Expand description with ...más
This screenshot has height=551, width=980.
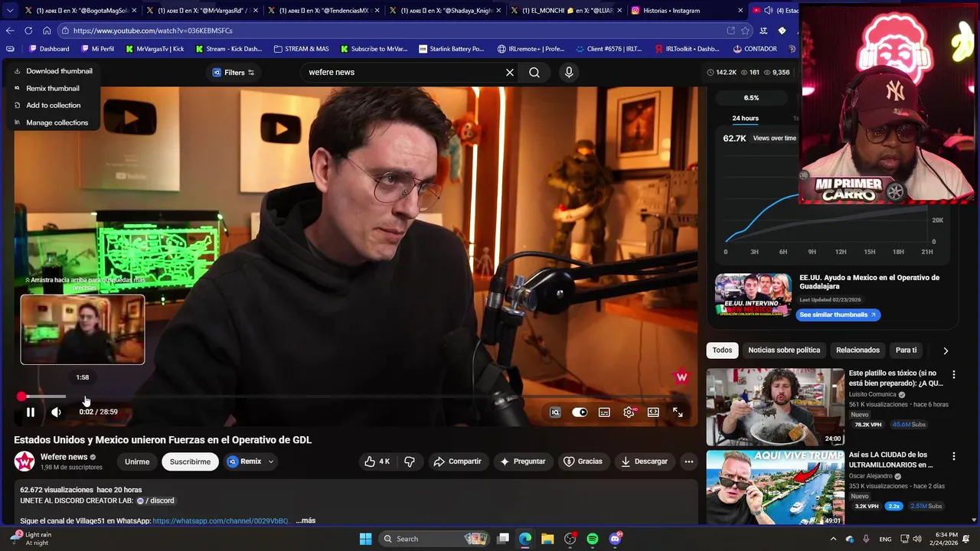coord(305,520)
